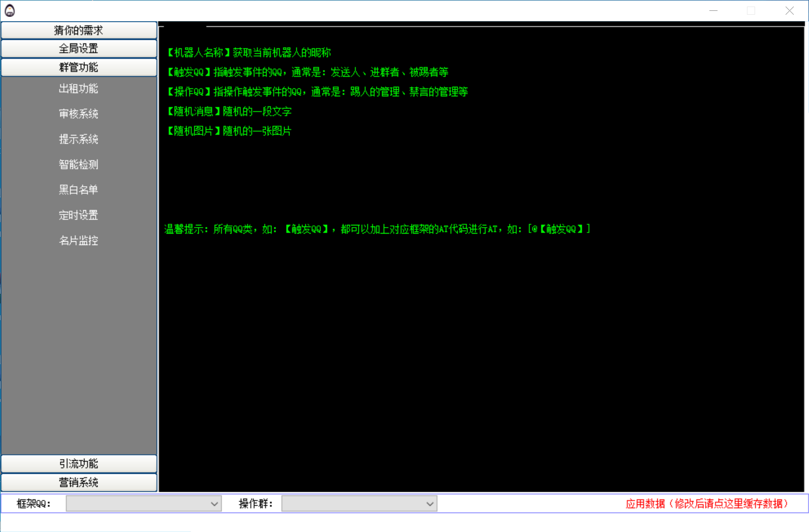Expand the 营销系统 section

pos(79,482)
